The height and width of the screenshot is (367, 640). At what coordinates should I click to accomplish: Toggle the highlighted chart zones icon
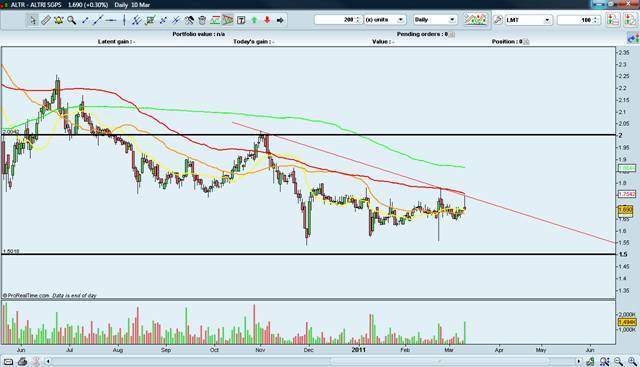coord(228,20)
